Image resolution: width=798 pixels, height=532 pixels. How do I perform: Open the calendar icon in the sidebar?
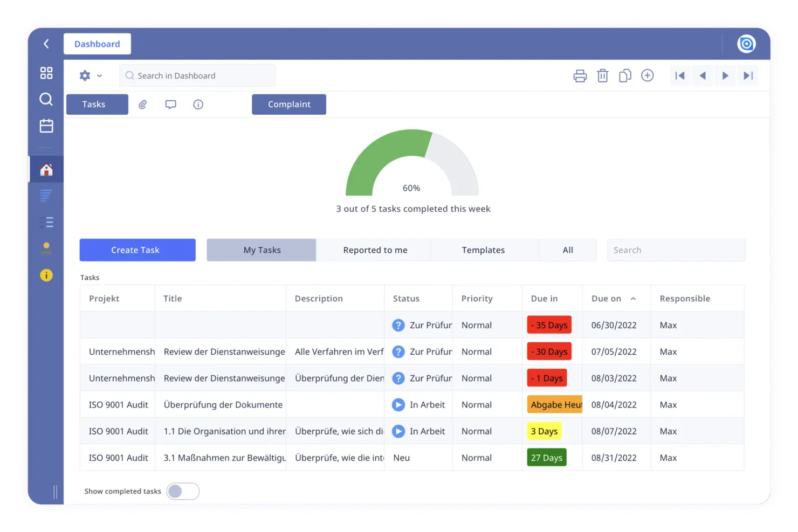pyautogui.click(x=46, y=126)
